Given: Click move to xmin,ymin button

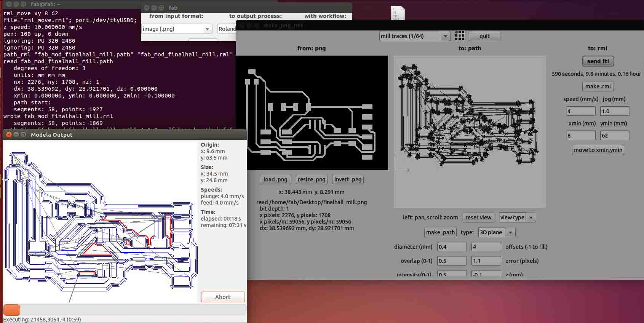Looking at the screenshot, I should 598,150.
